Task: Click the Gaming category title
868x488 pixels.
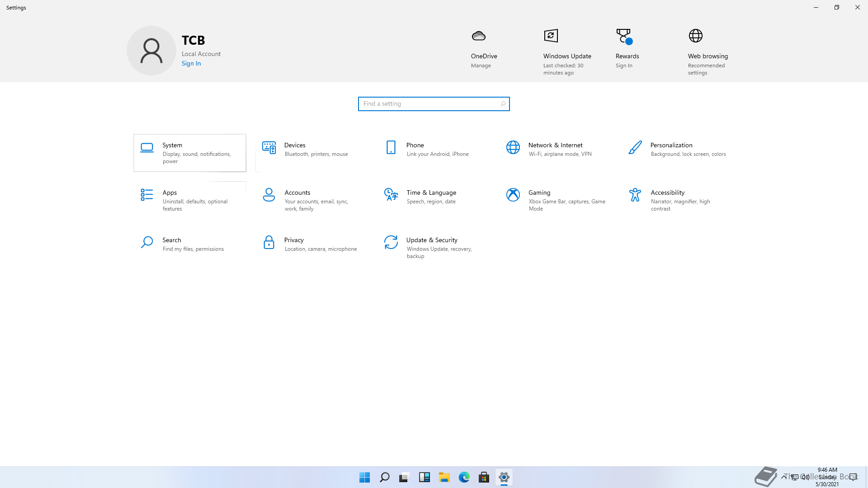Action: pos(539,192)
